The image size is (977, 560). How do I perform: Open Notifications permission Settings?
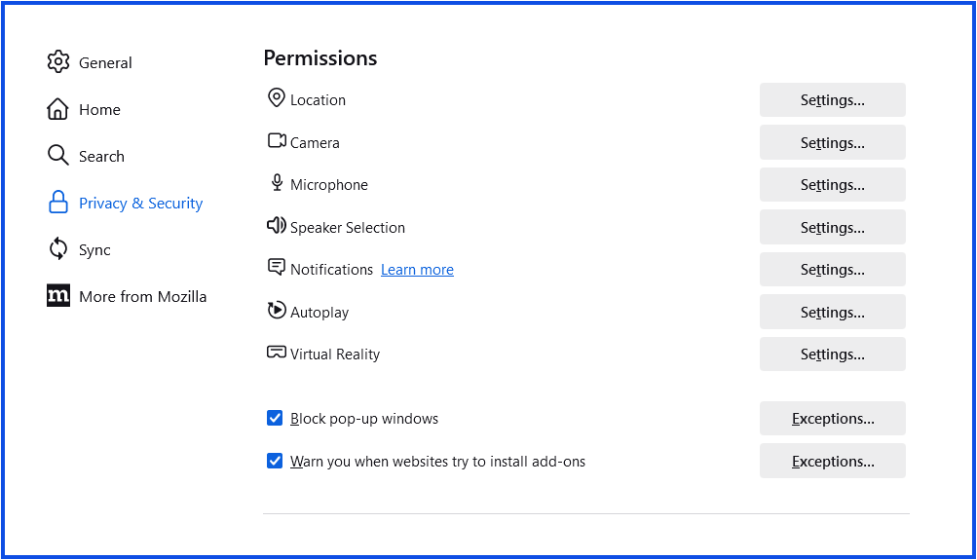[832, 270]
